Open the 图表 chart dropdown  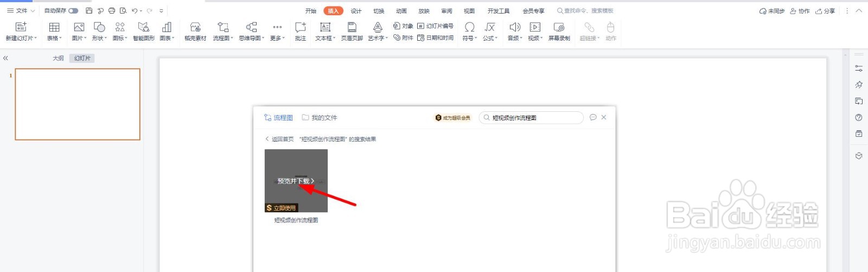[167, 31]
